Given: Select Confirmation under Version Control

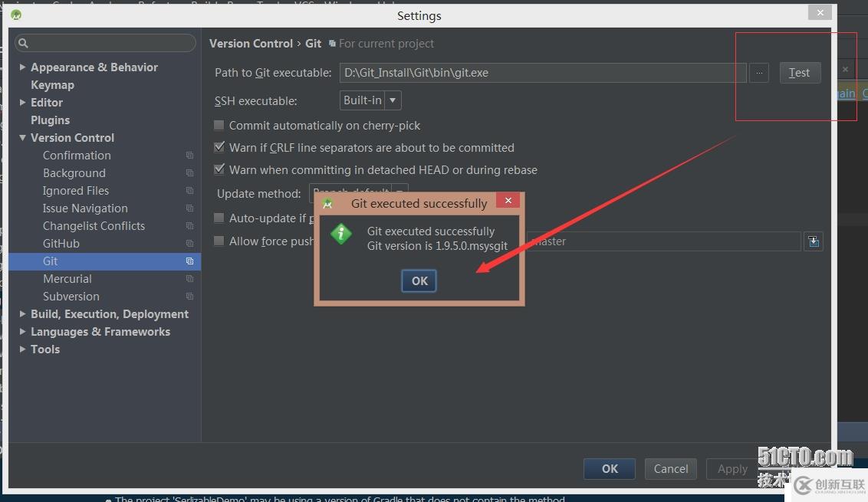Looking at the screenshot, I should pos(77,156).
